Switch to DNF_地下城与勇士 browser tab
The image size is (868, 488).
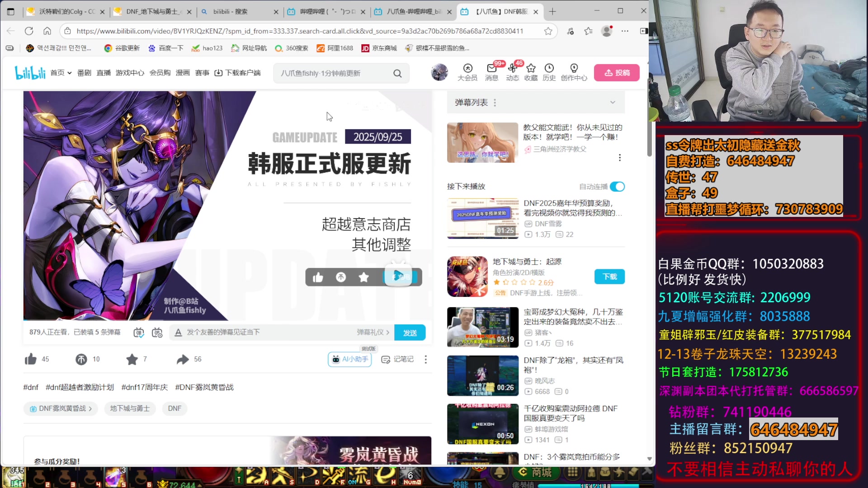[152, 12]
